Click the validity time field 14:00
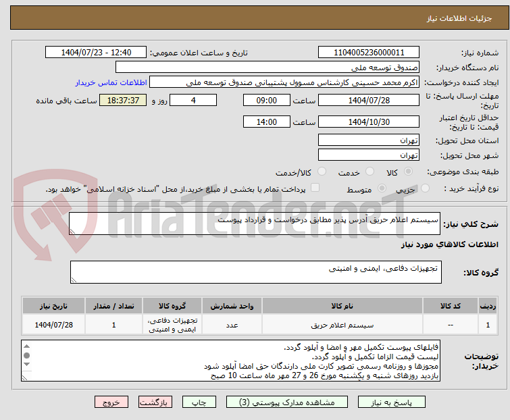The image size is (510, 420). pyautogui.click(x=266, y=122)
